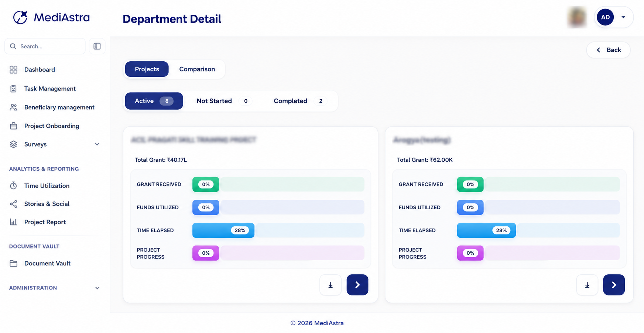Switch to the Comparison tab
Viewport: 644px width, 333px height.
pos(197,69)
